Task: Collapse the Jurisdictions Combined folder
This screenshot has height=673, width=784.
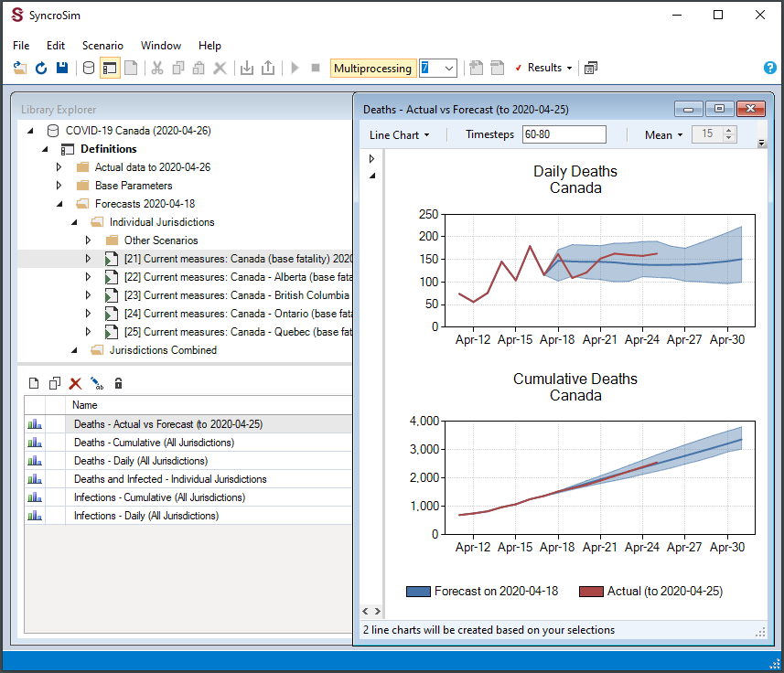Action: point(74,350)
